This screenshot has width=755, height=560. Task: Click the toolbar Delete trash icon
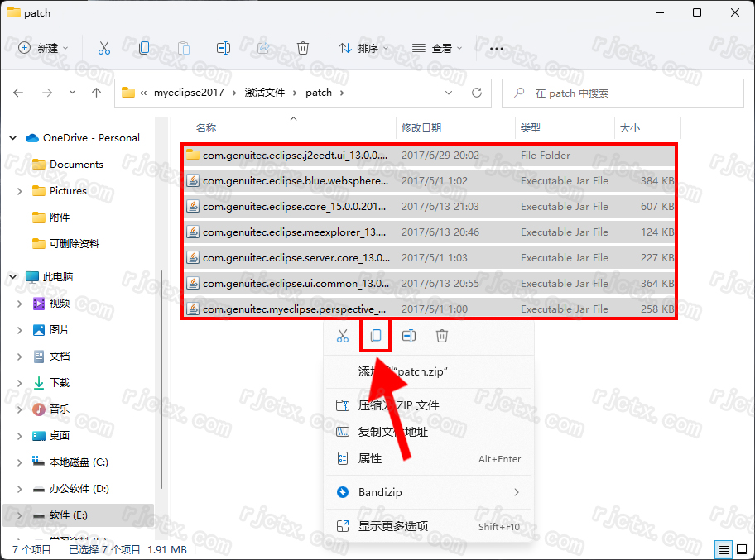coord(303,48)
